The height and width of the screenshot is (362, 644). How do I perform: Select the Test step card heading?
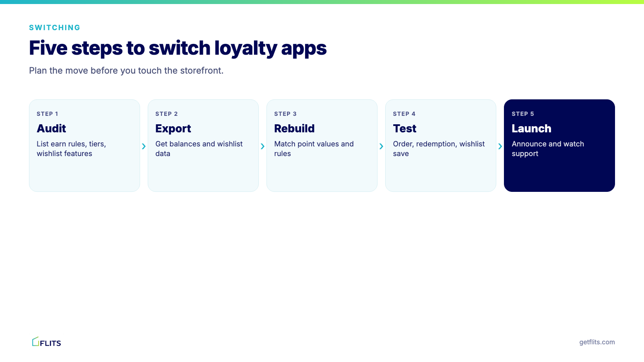tap(405, 129)
